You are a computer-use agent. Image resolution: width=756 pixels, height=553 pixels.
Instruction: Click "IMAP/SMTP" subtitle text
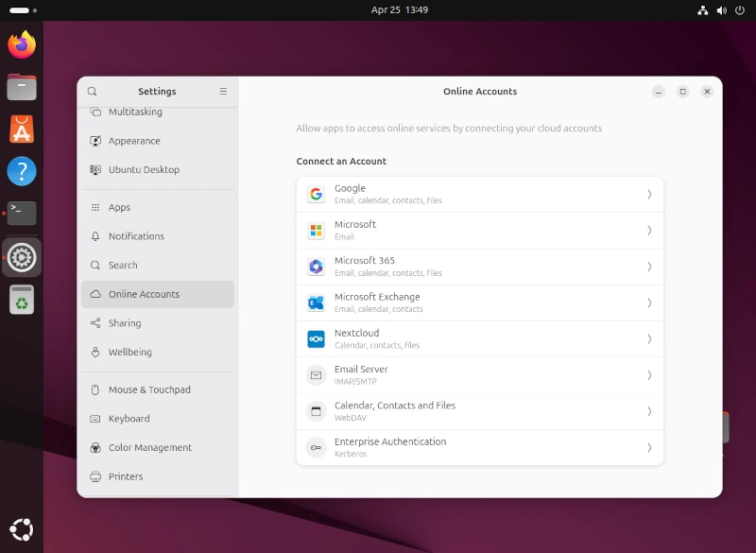[x=355, y=381]
